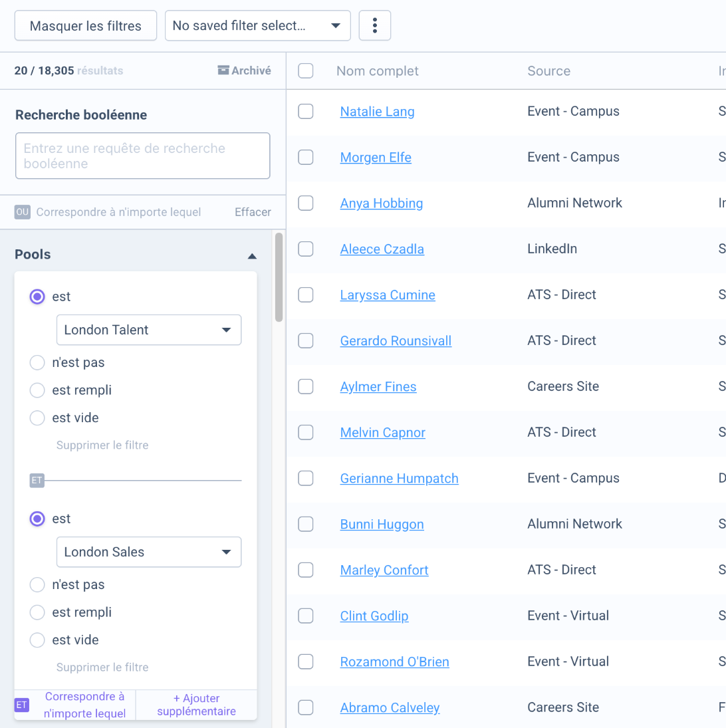726x728 pixels.
Task: Open the London Talent pool dropdown
Action: [148, 330]
